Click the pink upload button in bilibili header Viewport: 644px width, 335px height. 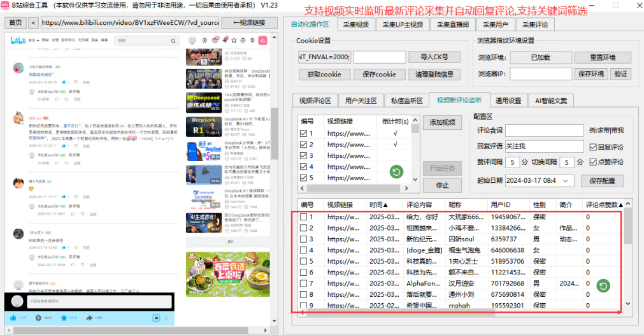(263, 40)
